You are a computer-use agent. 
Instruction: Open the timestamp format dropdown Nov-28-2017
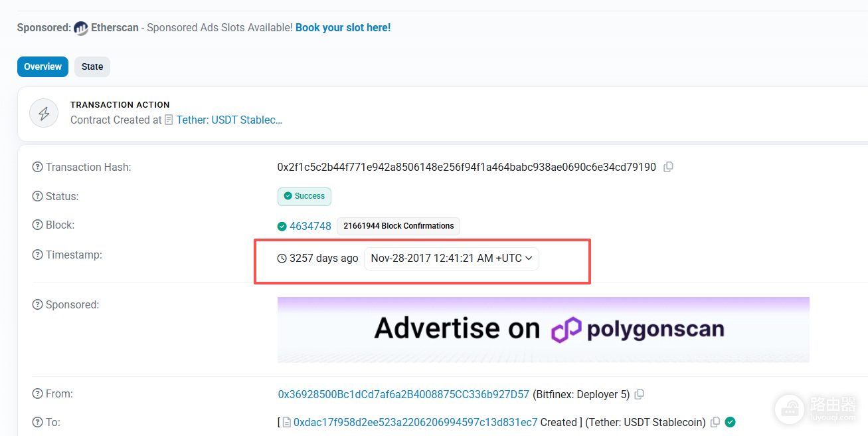(x=452, y=259)
